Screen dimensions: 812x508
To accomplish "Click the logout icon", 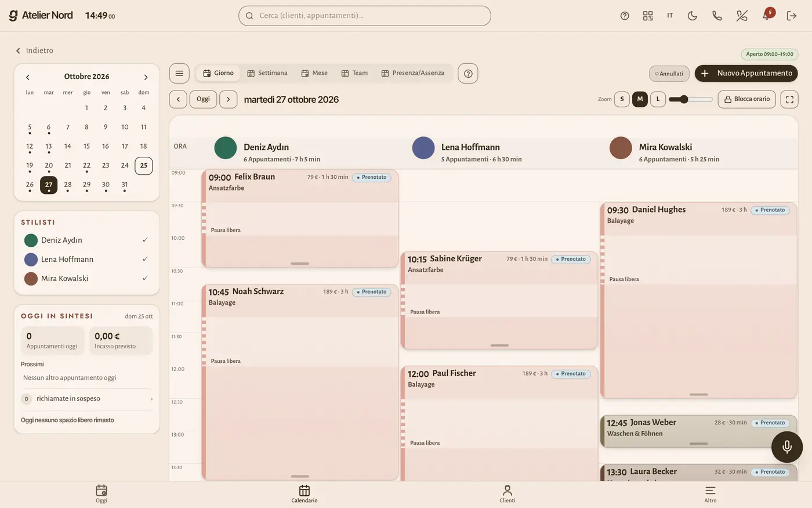I will [x=792, y=16].
